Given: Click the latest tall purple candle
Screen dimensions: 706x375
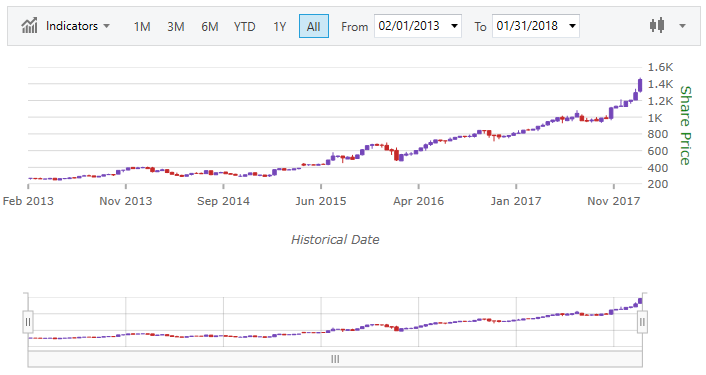Looking at the screenshot, I should [640, 85].
